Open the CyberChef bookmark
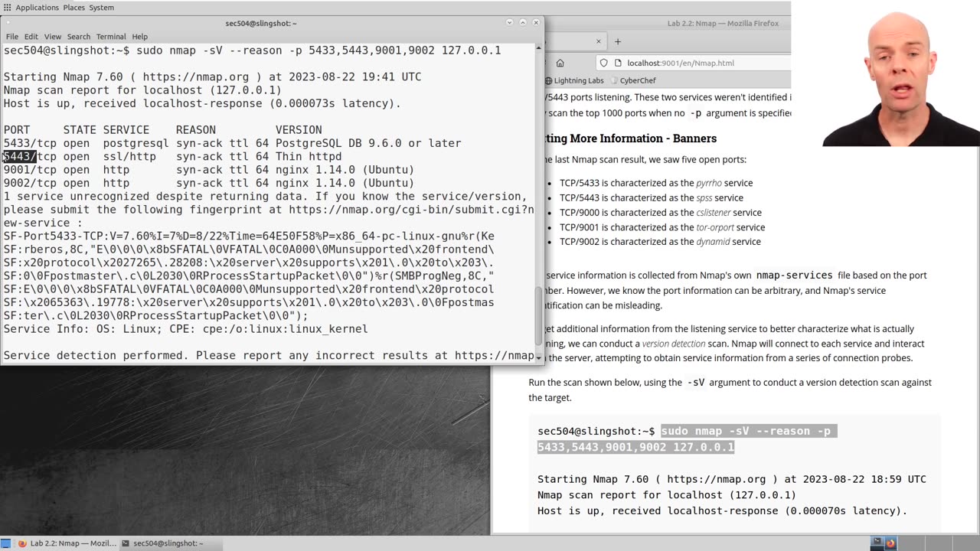Viewport: 980px width, 551px height. pos(632,80)
